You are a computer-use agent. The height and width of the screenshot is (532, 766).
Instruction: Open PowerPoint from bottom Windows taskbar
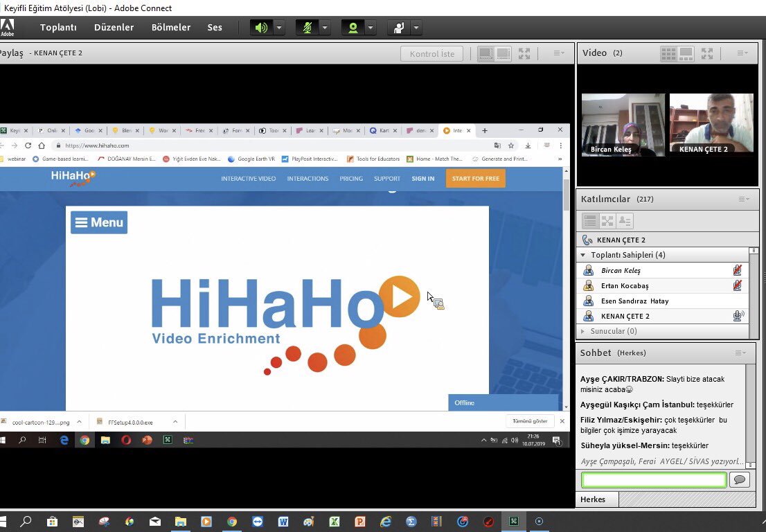[x=360, y=521]
